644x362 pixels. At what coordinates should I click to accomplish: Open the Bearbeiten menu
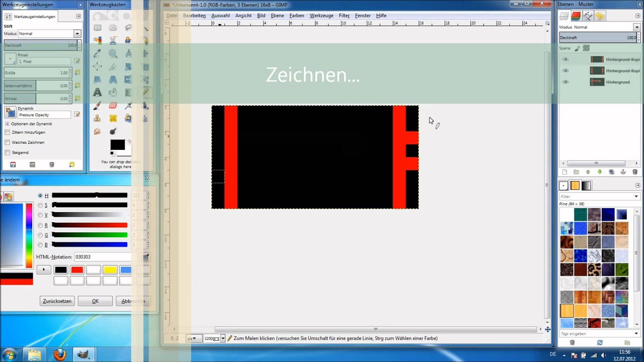point(194,16)
